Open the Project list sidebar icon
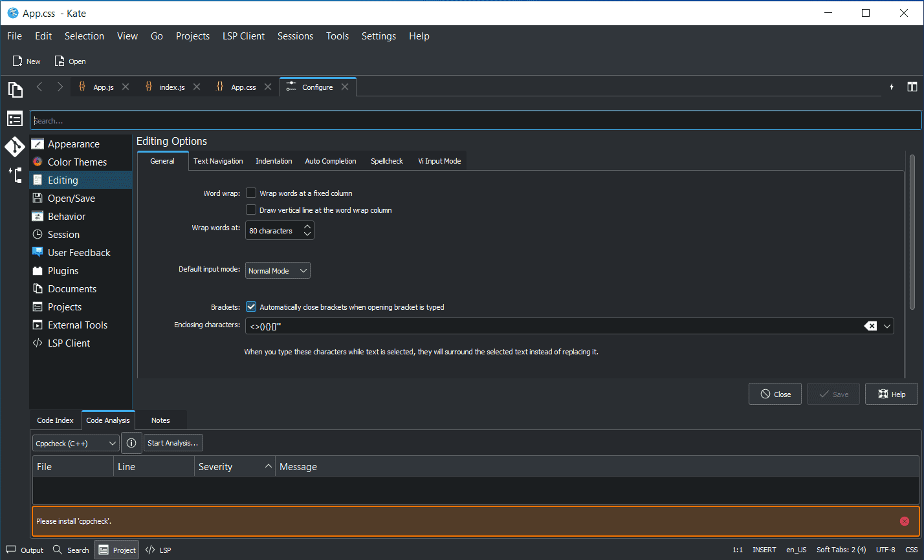This screenshot has width=924, height=560. 15,118
